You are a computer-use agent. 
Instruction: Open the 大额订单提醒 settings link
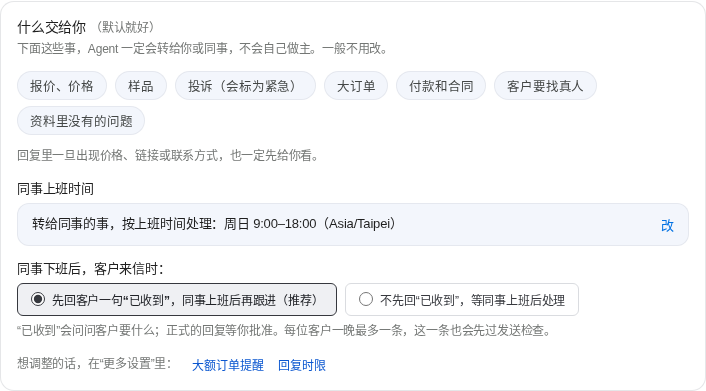(228, 365)
